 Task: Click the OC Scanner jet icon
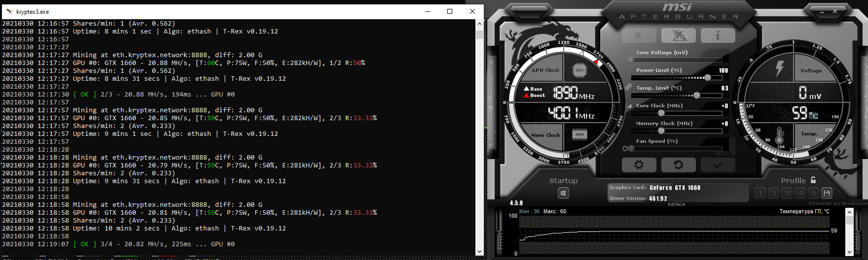click(678, 35)
